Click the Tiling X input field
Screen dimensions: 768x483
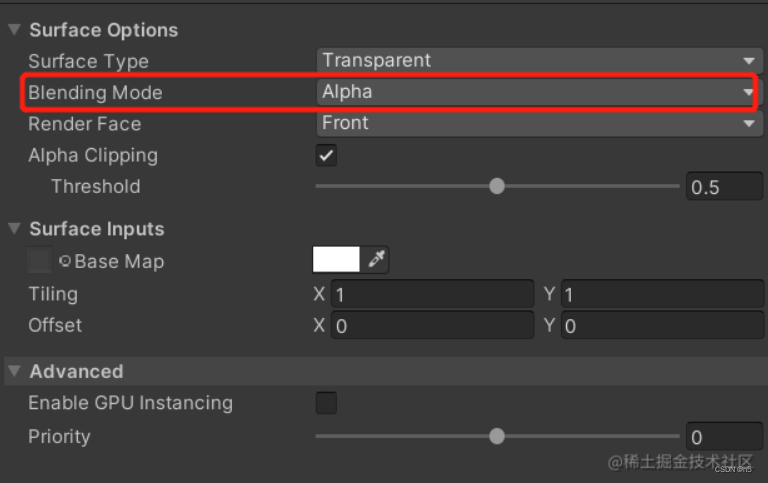(432, 294)
